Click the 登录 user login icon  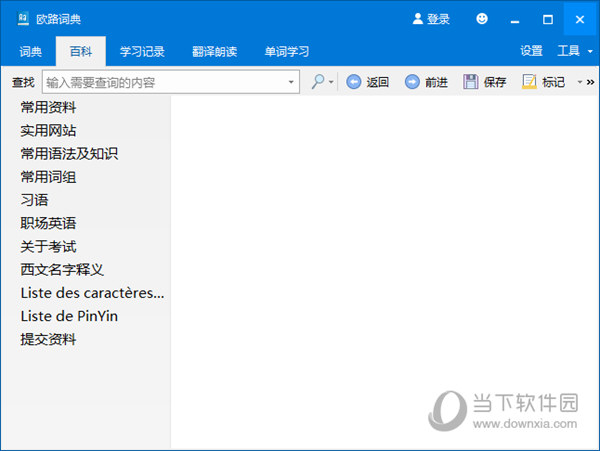click(x=418, y=19)
